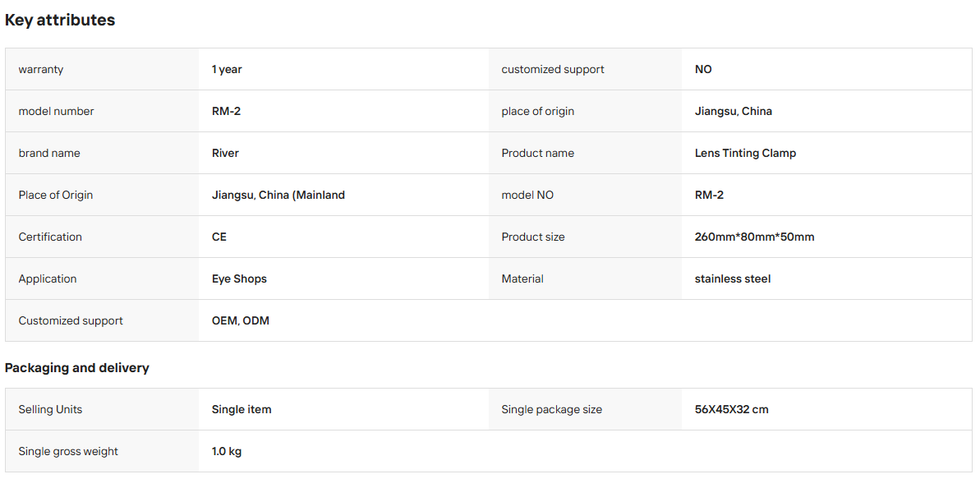The height and width of the screenshot is (488, 980).
Task: Select the Selling Units value Single item
Action: click(x=242, y=410)
